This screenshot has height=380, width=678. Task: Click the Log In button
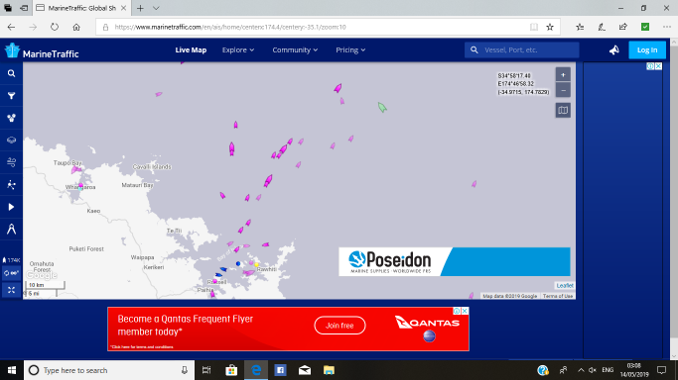point(647,50)
